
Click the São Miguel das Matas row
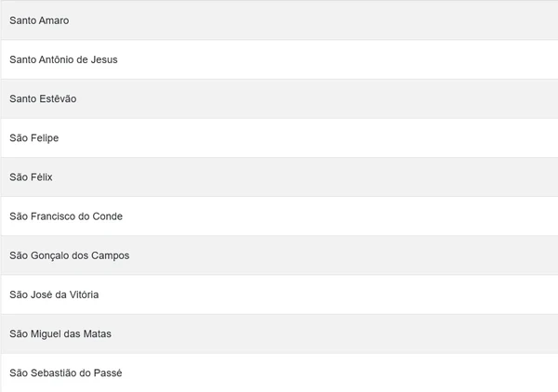pos(279,333)
